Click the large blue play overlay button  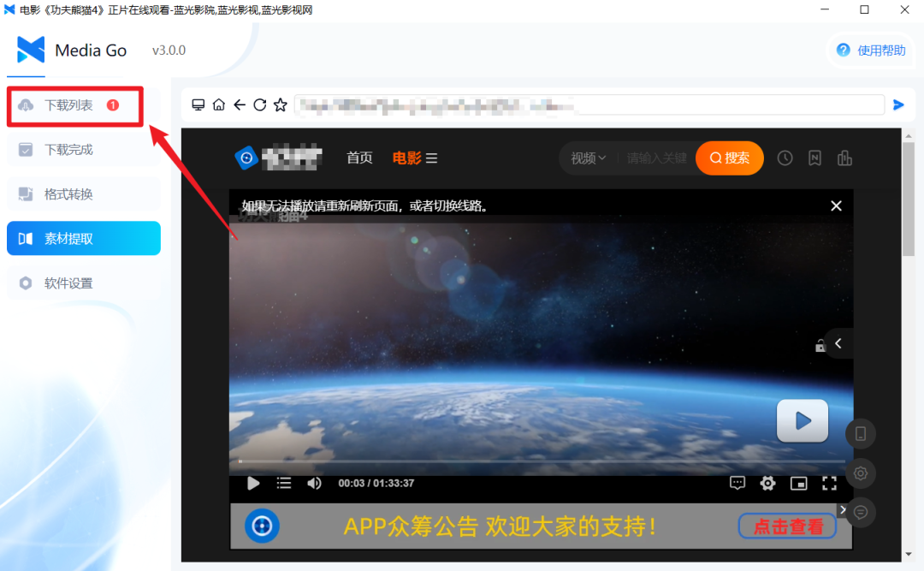802,420
